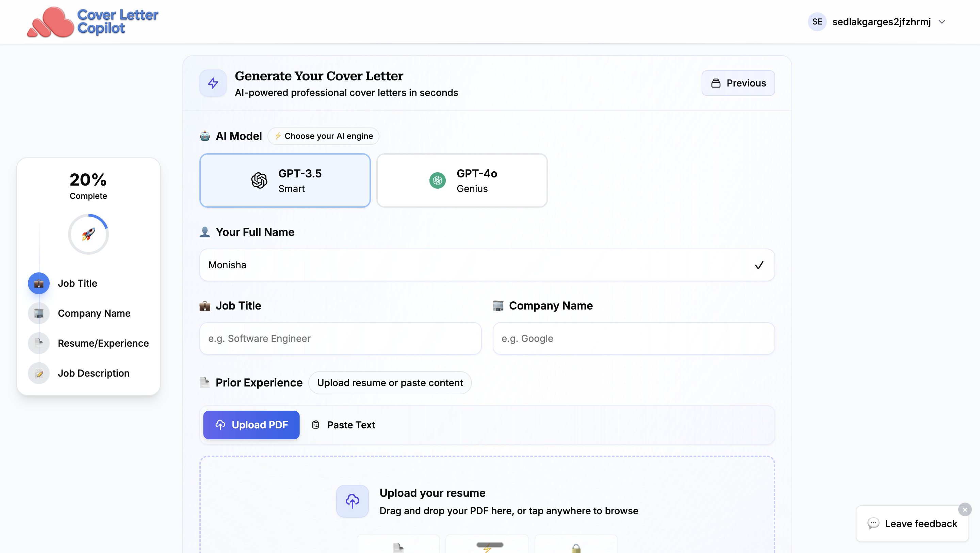The width and height of the screenshot is (980, 553).
Task: Click the Company Name building step icon
Action: tap(39, 313)
